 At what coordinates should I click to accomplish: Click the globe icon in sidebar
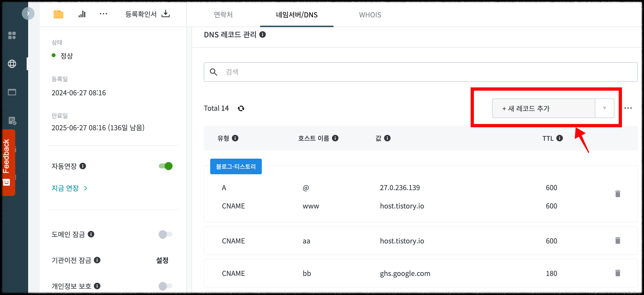(x=12, y=64)
